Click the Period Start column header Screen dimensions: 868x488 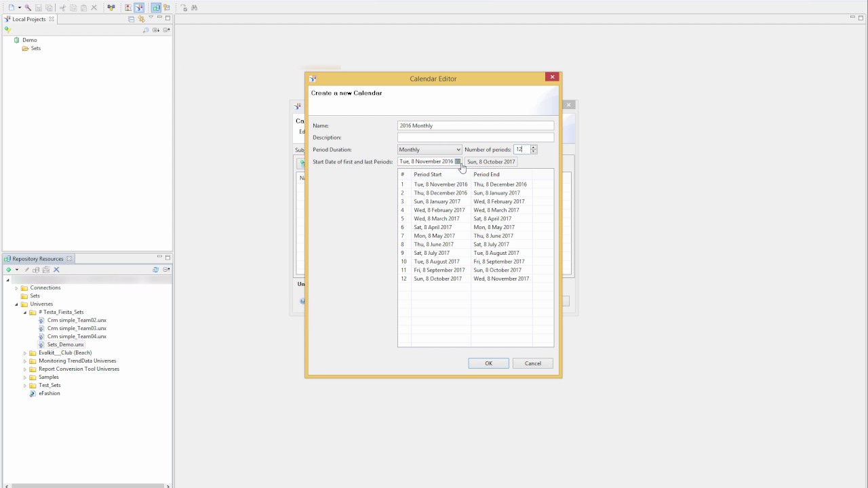pyautogui.click(x=441, y=174)
